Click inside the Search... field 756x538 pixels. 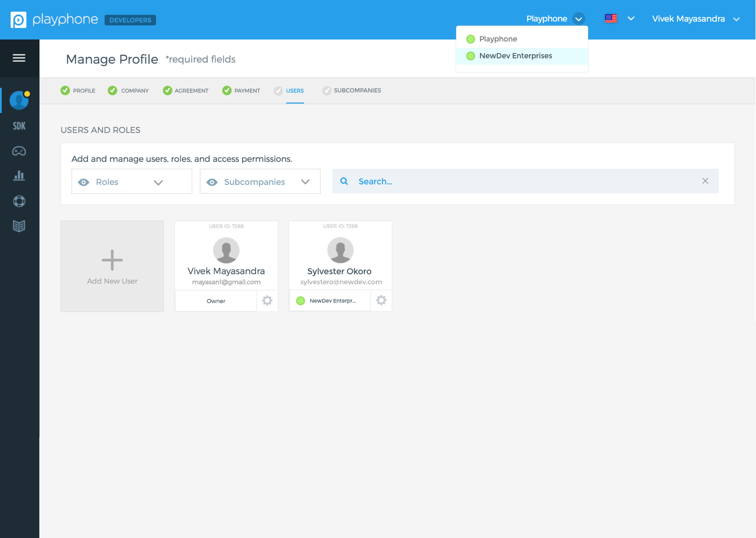[526, 181]
